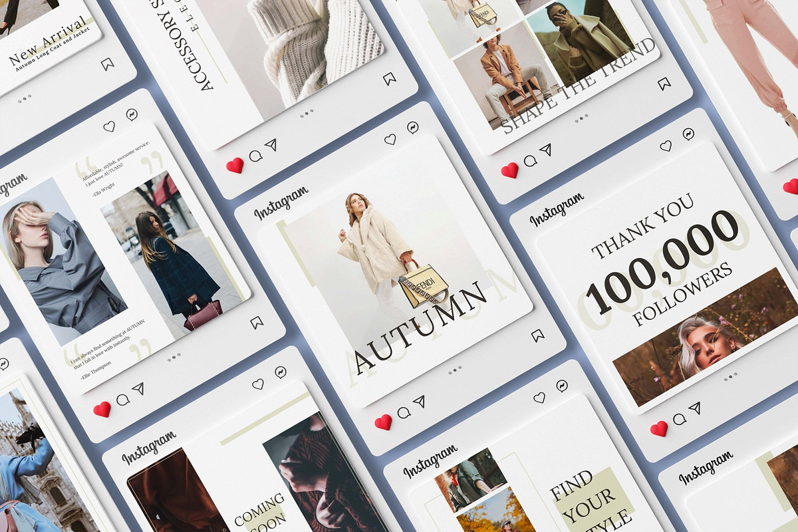Screen dimensions: 798x532
Task: Tap share arrow under the testimonial post
Action: 138,388
